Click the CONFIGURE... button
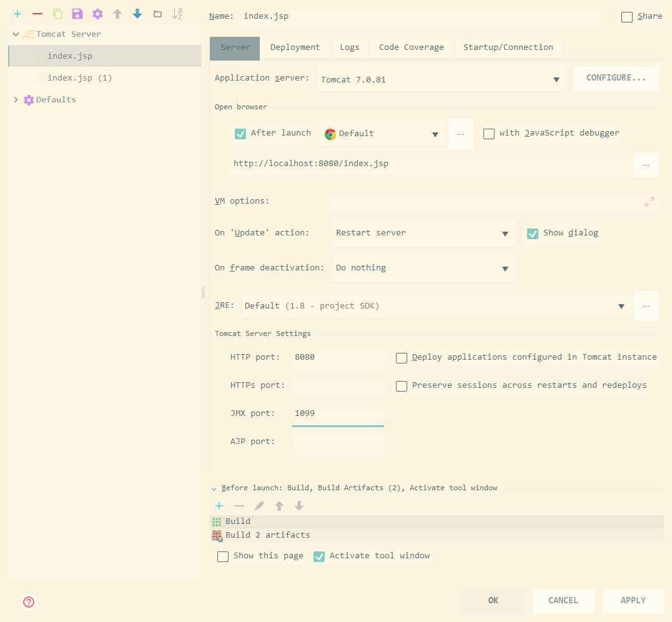This screenshot has height=622, width=672. 616,78
